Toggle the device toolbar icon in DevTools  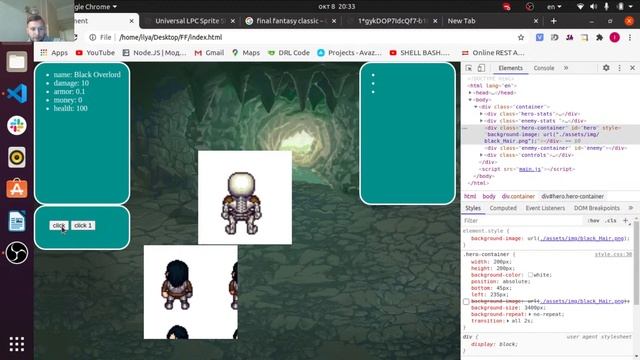click(481, 68)
